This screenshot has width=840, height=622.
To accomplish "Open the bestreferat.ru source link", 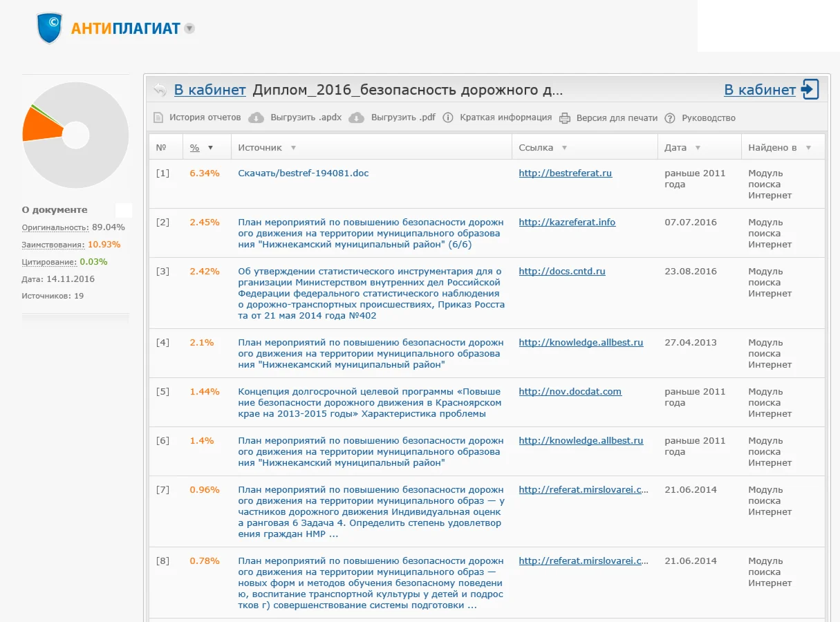I will (565, 173).
